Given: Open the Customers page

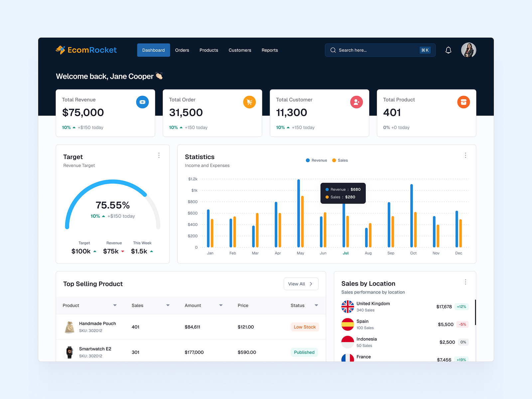Looking at the screenshot, I should [240, 50].
